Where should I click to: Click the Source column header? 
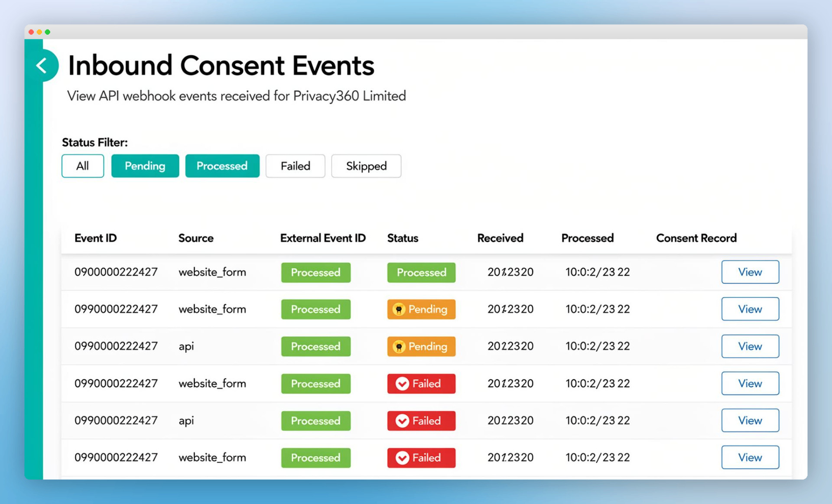[196, 238]
